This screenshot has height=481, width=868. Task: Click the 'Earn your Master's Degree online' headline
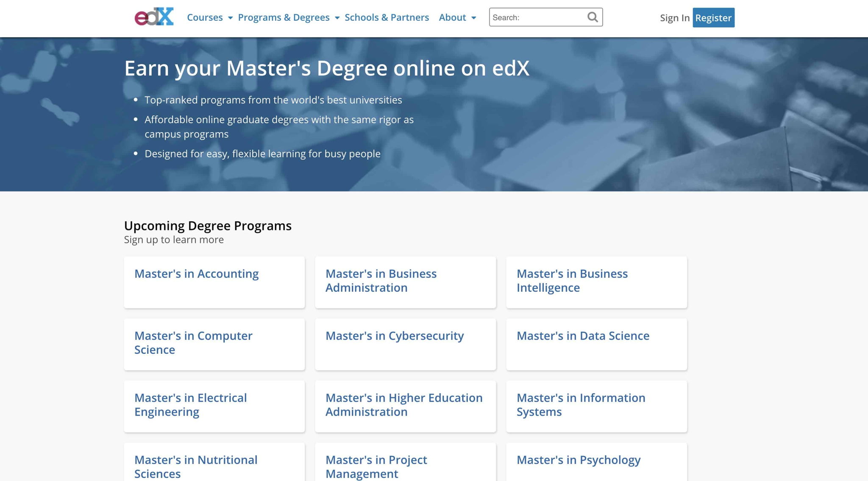327,68
